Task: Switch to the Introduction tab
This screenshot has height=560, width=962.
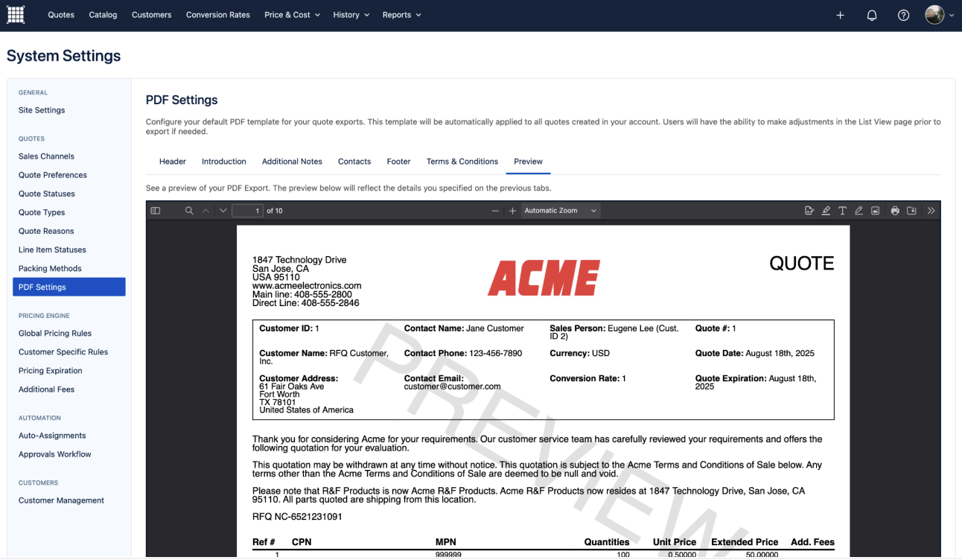Action: (x=224, y=162)
